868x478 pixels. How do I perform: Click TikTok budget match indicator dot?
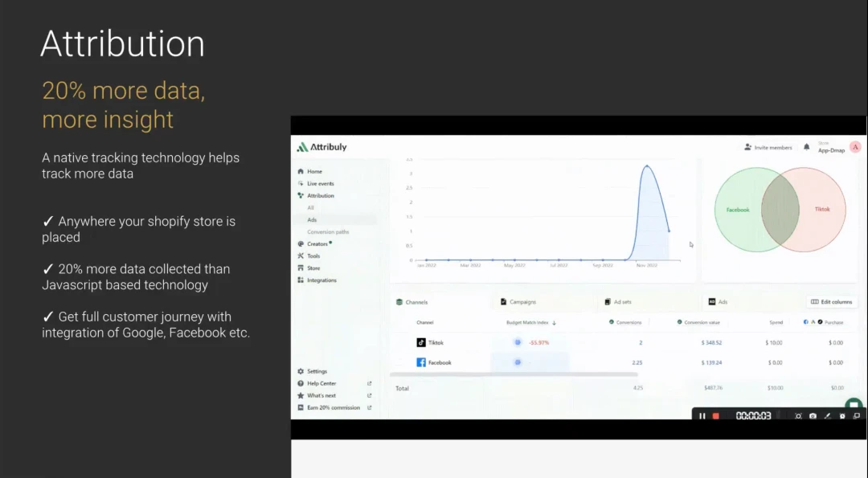(x=518, y=342)
